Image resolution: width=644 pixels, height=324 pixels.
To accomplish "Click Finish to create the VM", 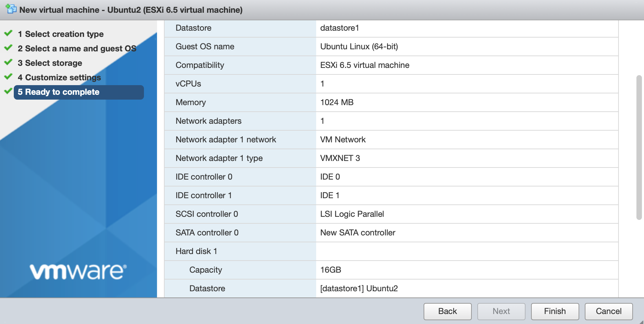I will coord(555,311).
